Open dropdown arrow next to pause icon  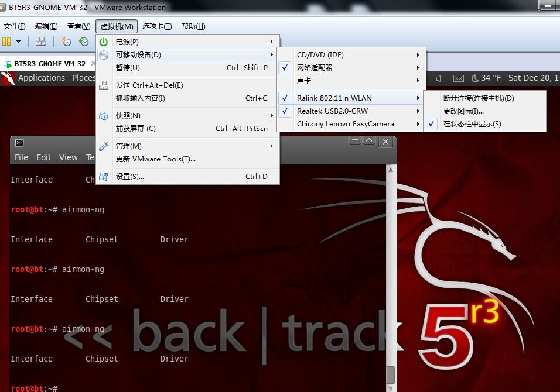(18, 42)
